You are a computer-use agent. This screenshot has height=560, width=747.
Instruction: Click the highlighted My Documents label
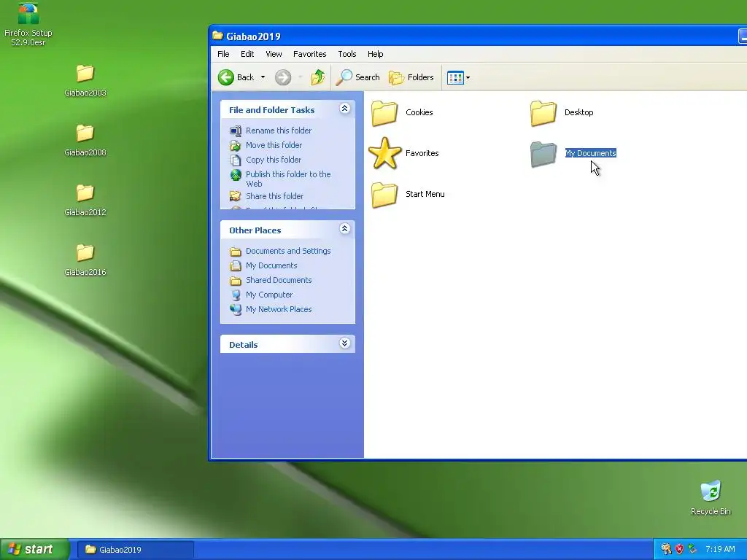click(591, 153)
